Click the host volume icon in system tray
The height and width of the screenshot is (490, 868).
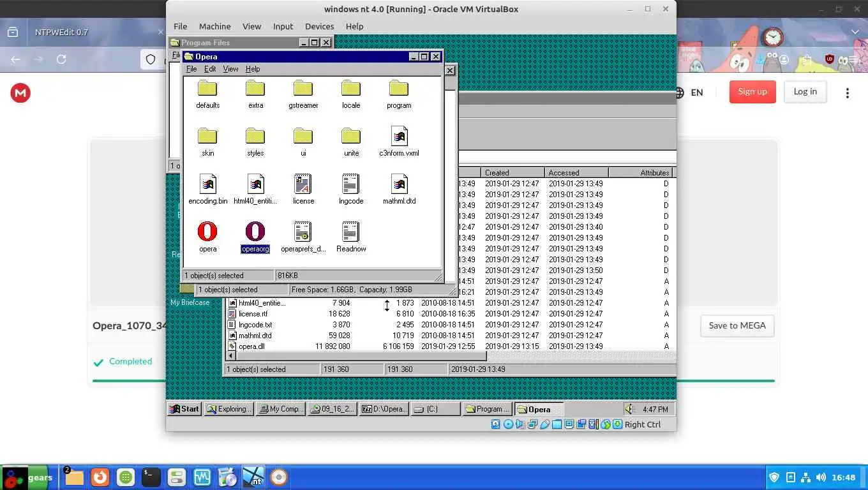(821, 477)
